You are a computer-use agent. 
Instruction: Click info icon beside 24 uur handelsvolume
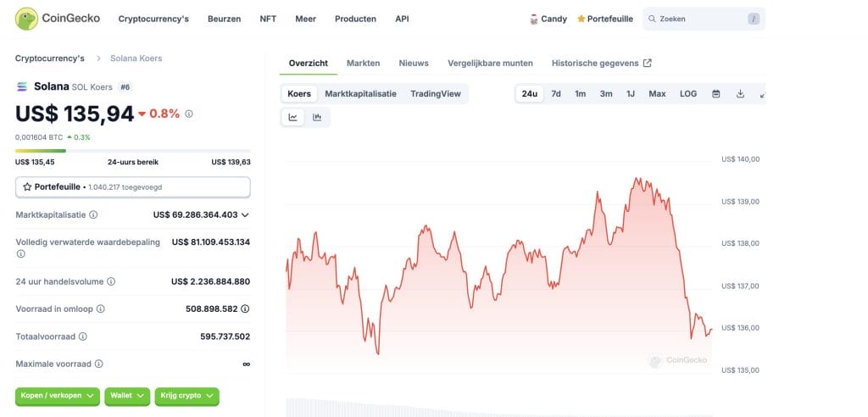[111, 281]
